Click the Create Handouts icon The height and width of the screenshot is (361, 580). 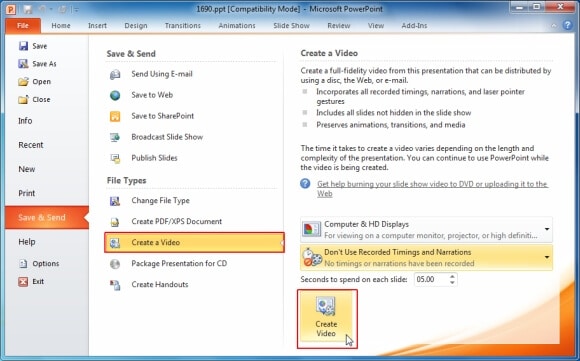(115, 285)
